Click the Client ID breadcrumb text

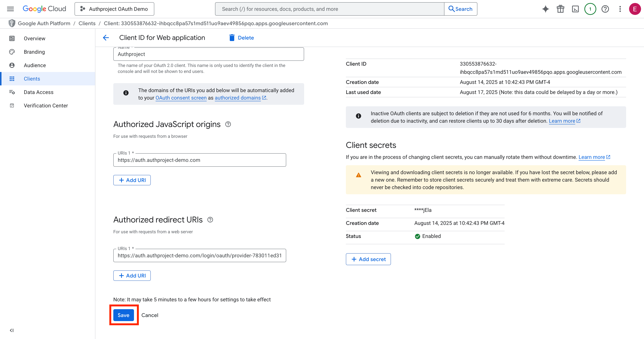[216, 23]
